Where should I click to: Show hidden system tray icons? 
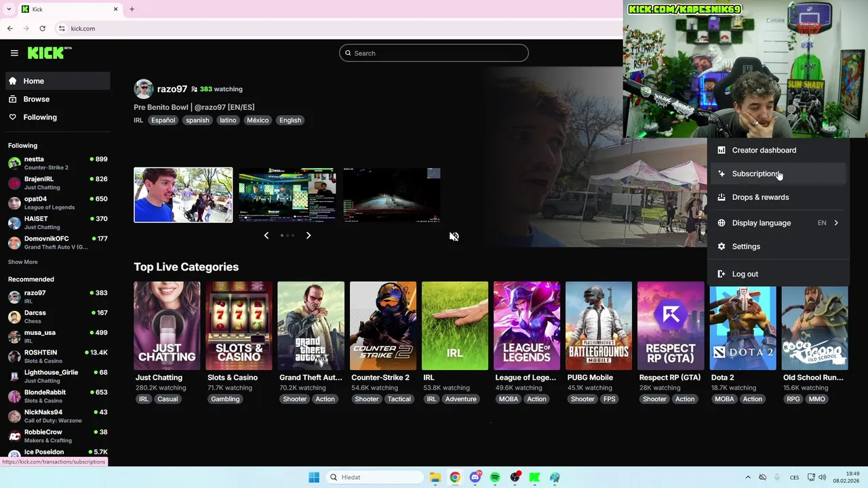click(749, 477)
